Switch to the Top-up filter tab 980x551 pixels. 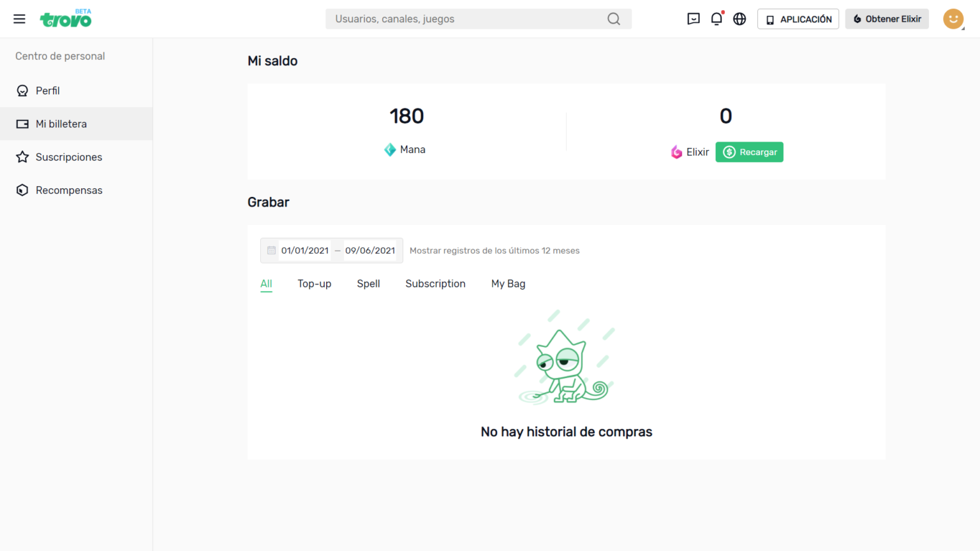point(314,284)
